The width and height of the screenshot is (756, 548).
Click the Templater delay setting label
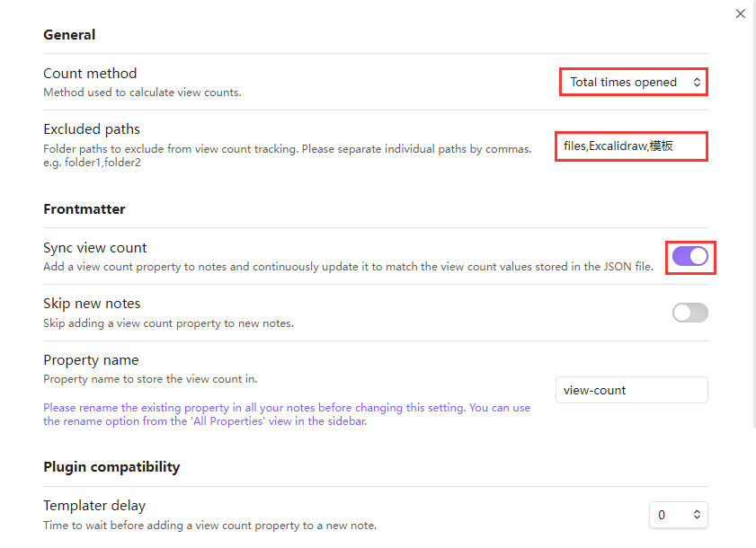[94, 506]
